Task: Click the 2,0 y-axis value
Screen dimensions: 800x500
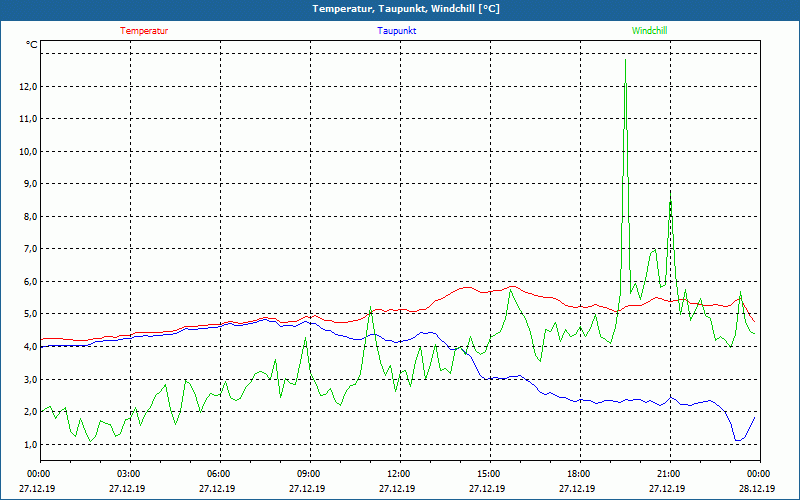Action: click(30, 412)
